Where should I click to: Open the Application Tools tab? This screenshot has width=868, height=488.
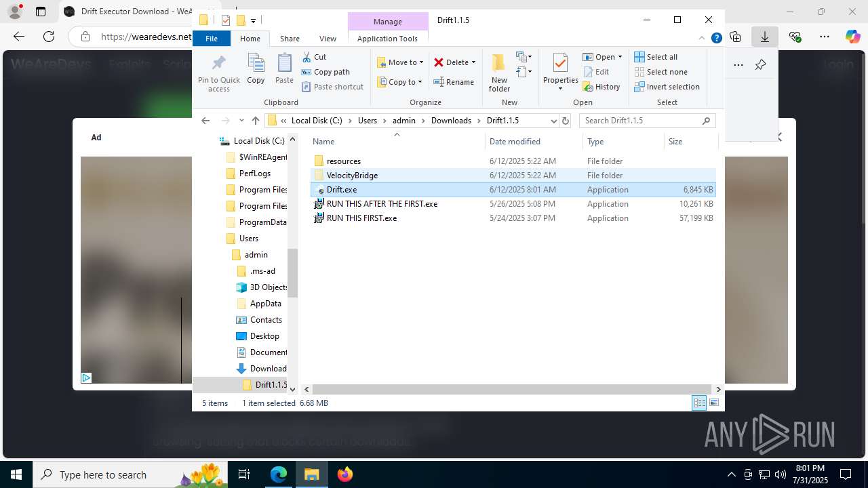tap(387, 39)
